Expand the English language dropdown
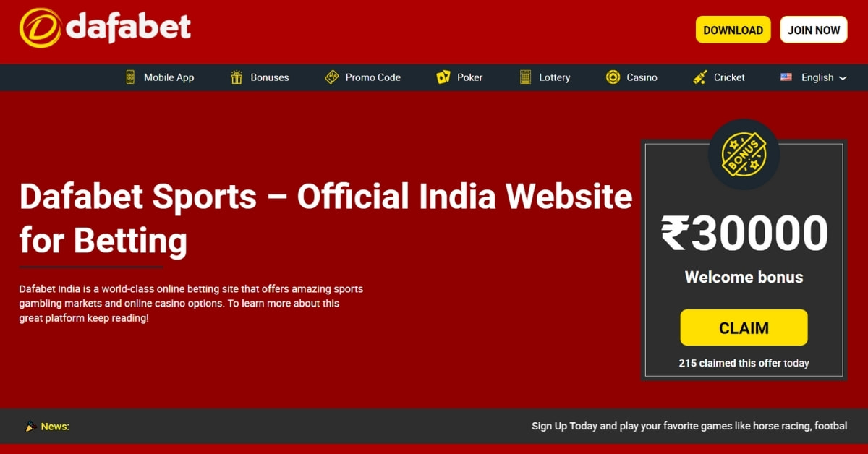 (x=814, y=77)
